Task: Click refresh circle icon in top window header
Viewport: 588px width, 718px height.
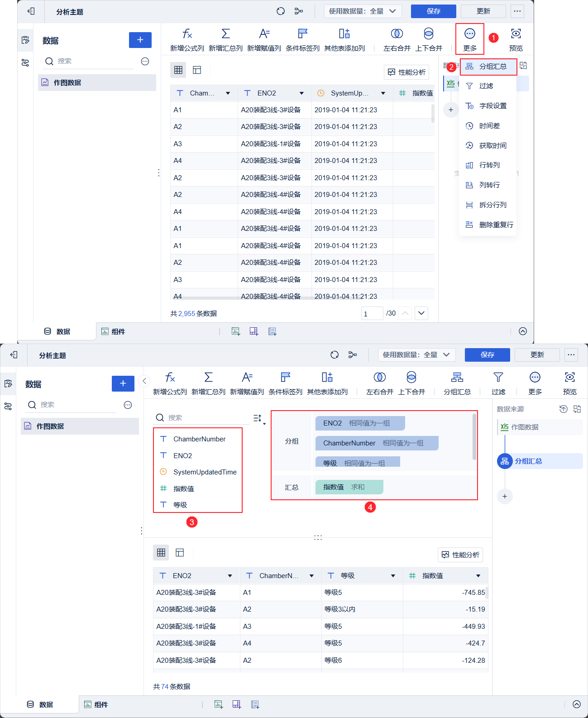Action: [281, 11]
